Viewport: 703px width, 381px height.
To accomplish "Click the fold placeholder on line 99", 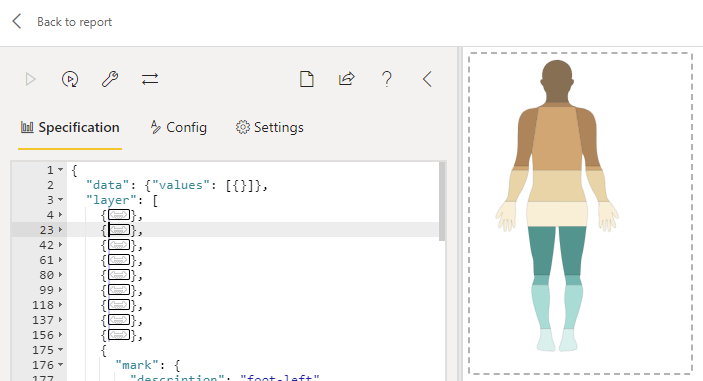I will coord(119,290).
